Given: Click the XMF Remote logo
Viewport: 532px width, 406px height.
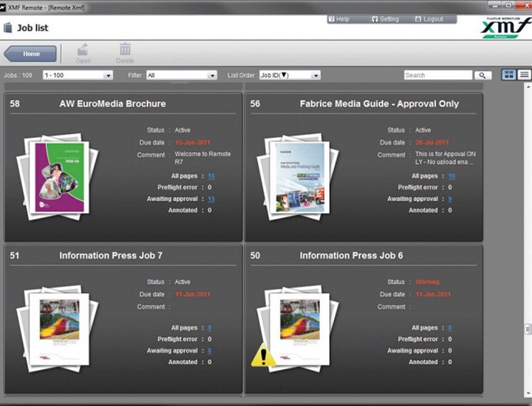Looking at the screenshot, I should pos(504,28).
